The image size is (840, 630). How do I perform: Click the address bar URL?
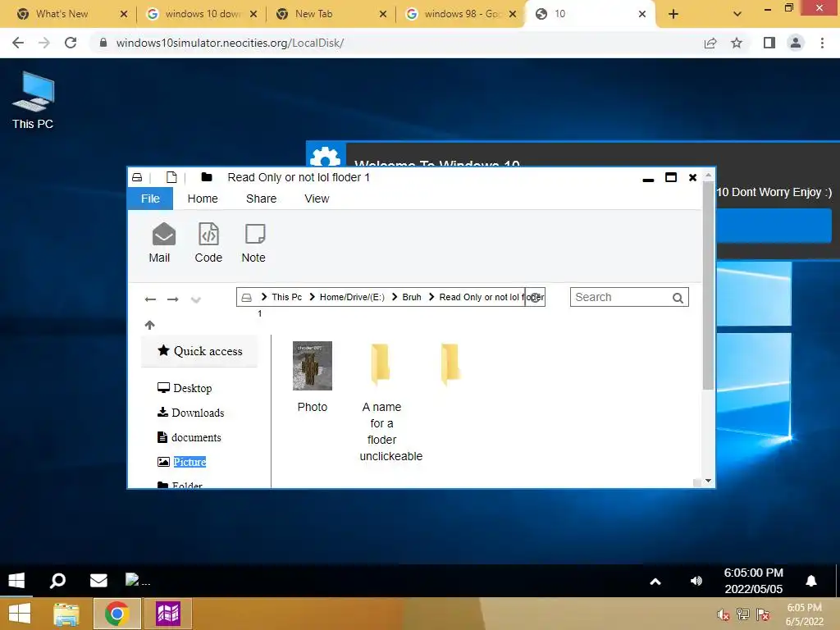click(x=230, y=43)
